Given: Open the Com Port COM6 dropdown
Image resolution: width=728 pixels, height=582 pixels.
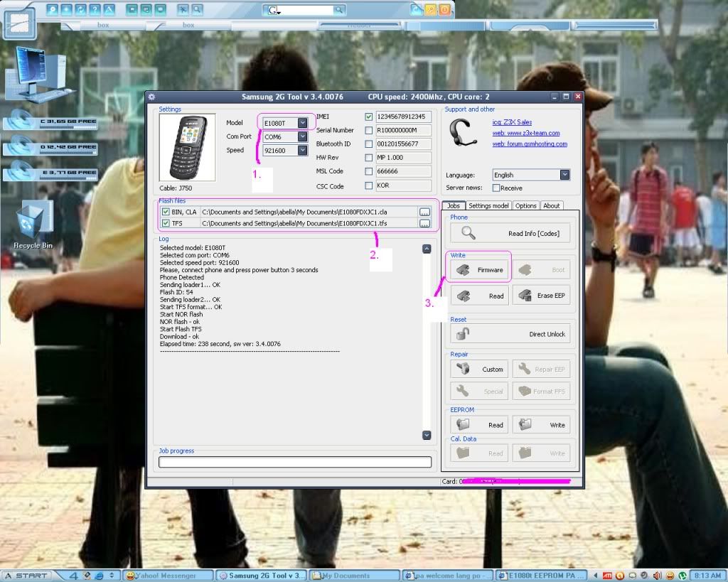Looking at the screenshot, I should pos(303,136).
